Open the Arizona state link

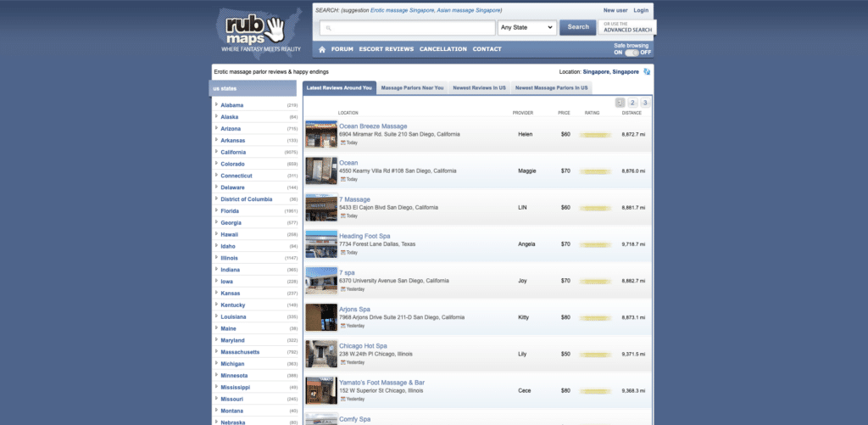(231, 129)
